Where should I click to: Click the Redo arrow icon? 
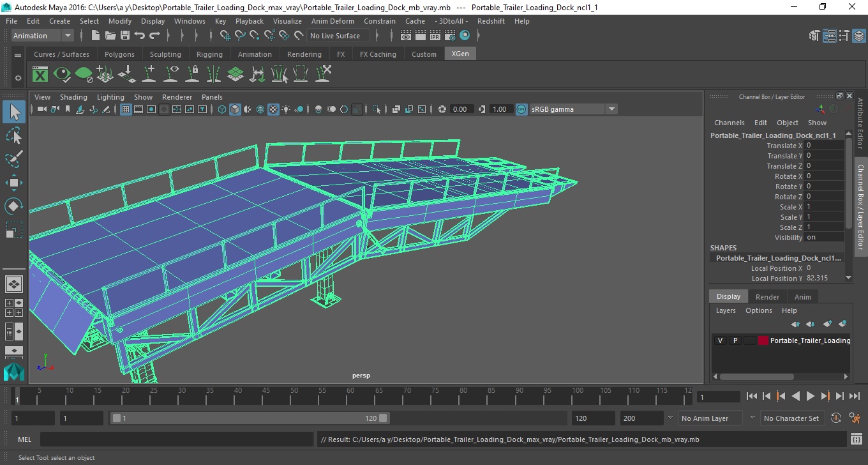pos(154,36)
